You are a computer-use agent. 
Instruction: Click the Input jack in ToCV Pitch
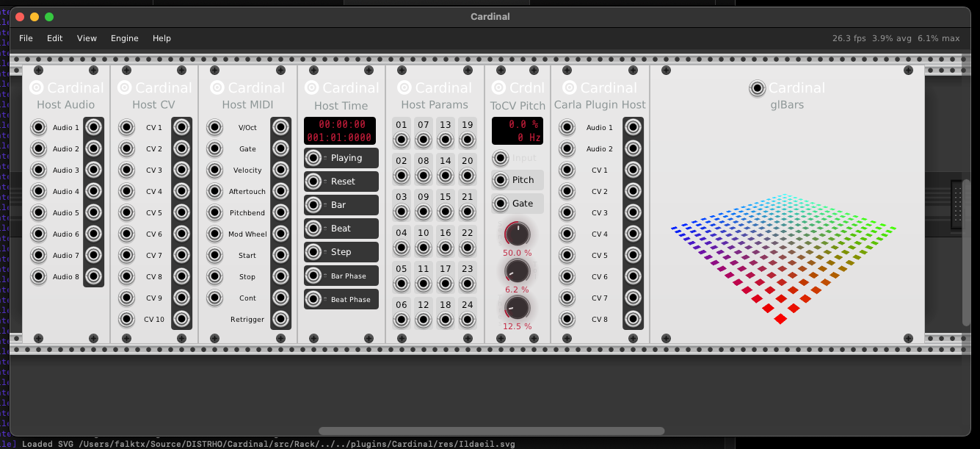coord(501,157)
